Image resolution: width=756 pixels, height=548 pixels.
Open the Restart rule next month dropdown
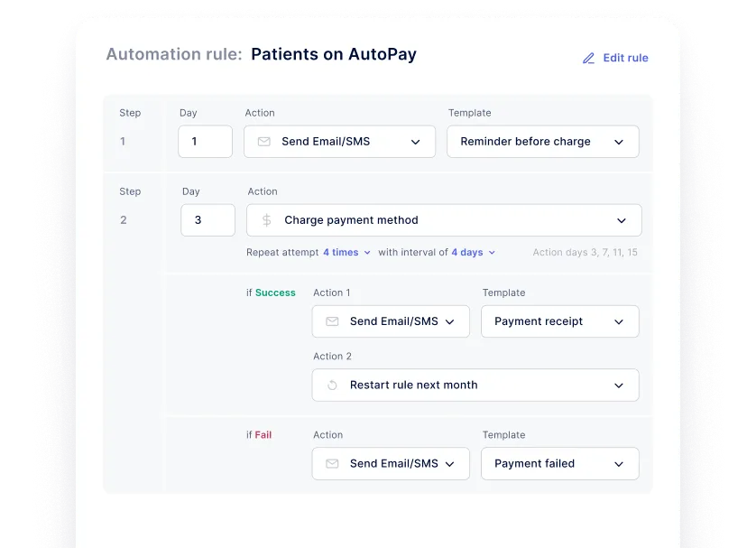coord(475,385)
